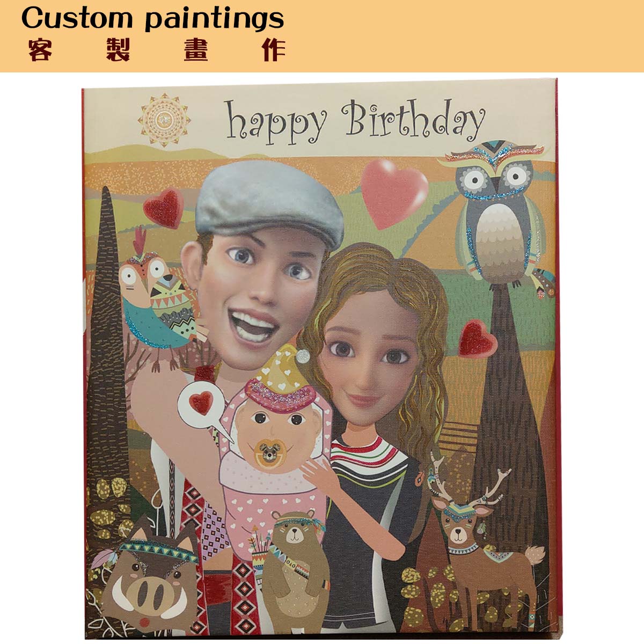Screen dimensions: 644x644
Task: Select the small red heart near the tree
Action: coord(477,338)
